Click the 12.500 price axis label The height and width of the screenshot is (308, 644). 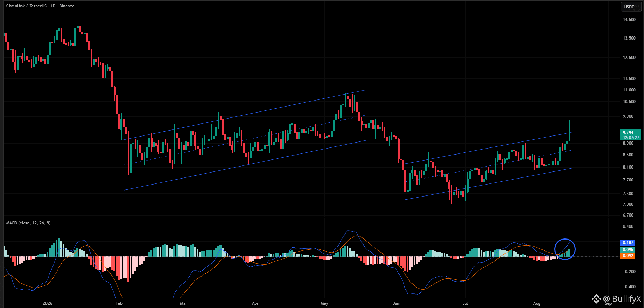[x=629, y=58]
